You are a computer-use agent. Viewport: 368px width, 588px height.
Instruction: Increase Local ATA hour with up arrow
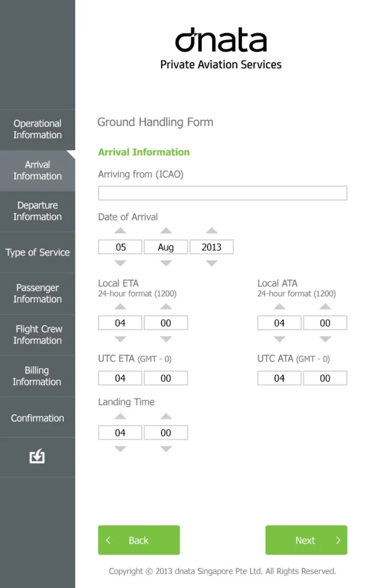pyautogui.click(x=279, y=307)
